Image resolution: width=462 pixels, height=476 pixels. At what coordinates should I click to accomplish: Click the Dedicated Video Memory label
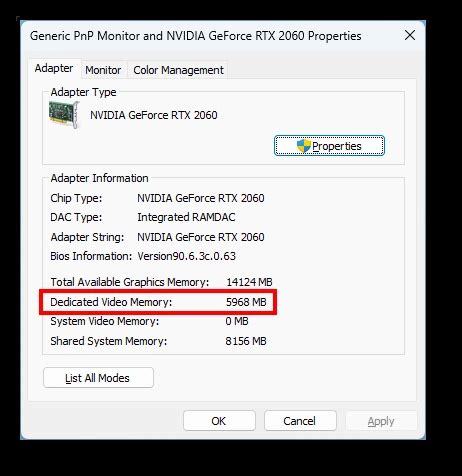[x=111, y=302]
